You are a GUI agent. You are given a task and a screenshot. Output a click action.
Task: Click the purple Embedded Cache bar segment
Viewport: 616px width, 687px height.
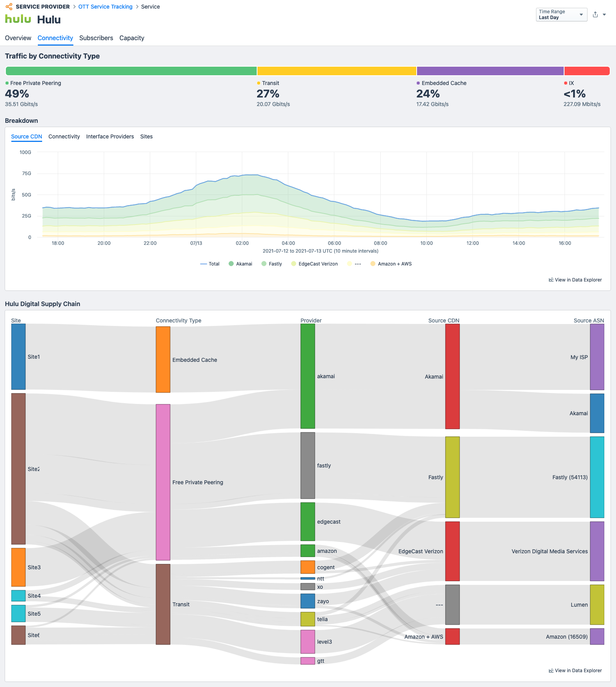[490, 71]
